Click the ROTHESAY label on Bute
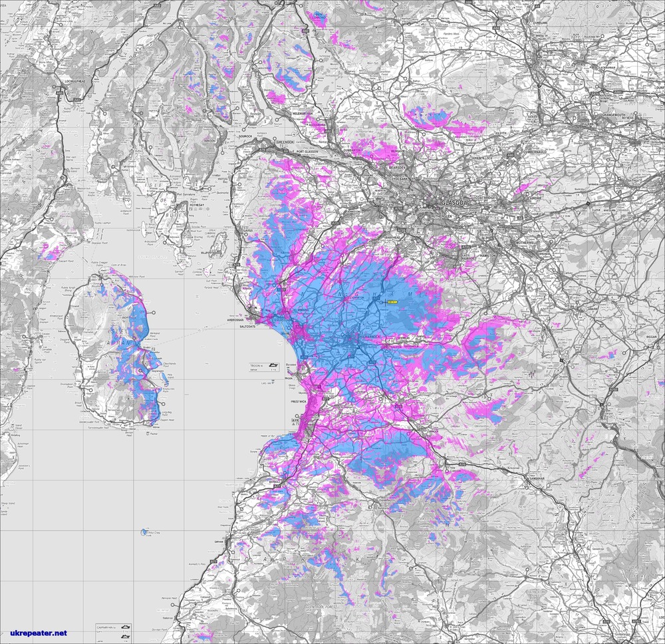Screen dimensions: 665x644 point(198,205)
